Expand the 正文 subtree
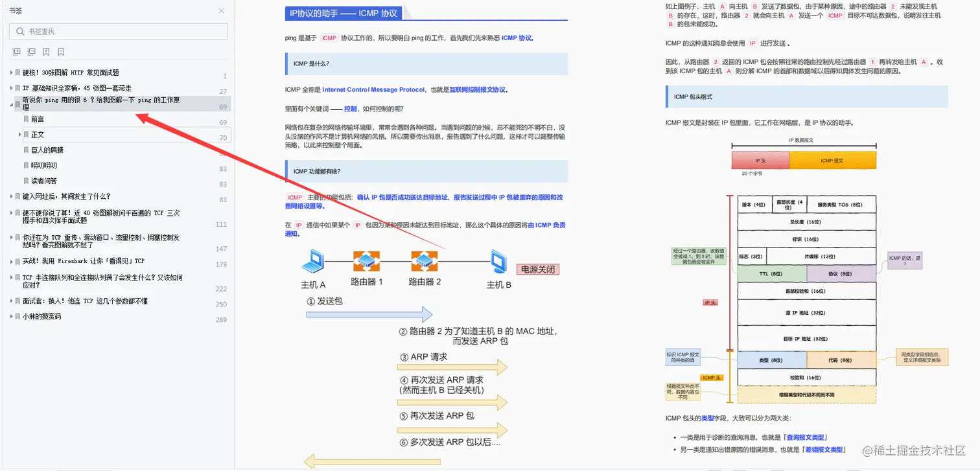Viewport: 980px width, 471px height. tap(19, 134)
